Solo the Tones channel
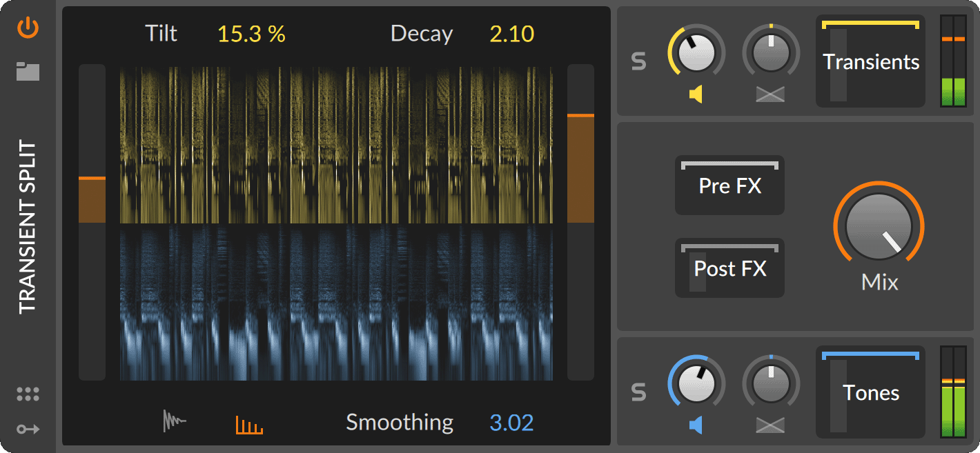Screen dimensions: 980x453 pos(639,393)
